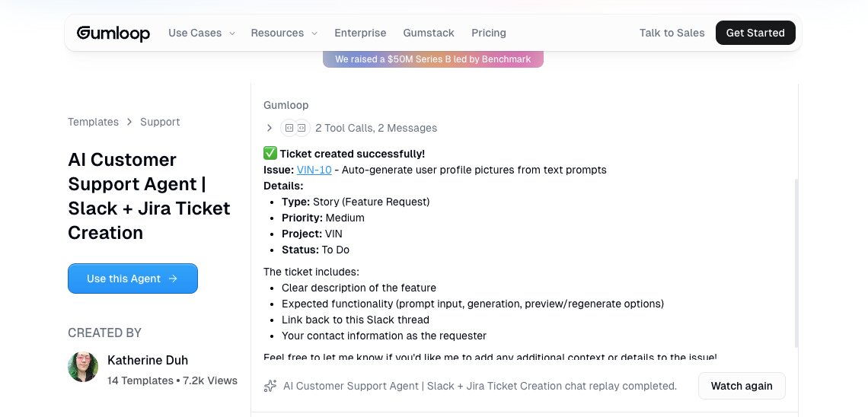Open the Enterprise page

[x=360, y=33]
